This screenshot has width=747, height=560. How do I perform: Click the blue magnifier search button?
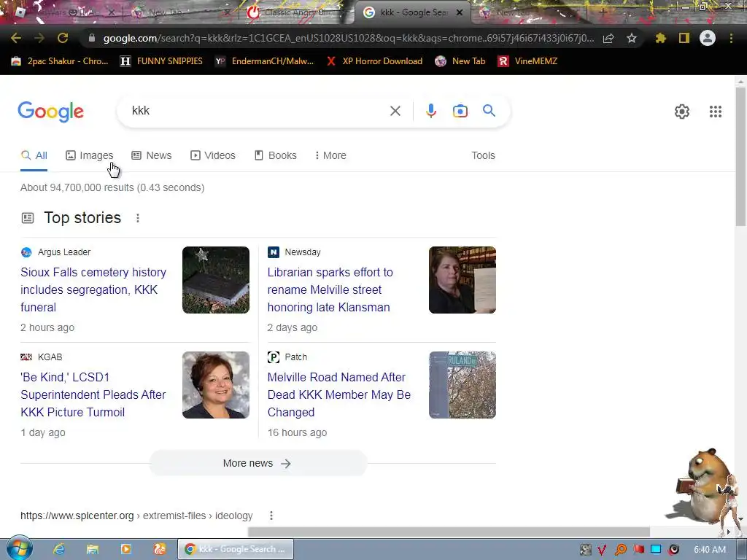(x=489, y=111)
